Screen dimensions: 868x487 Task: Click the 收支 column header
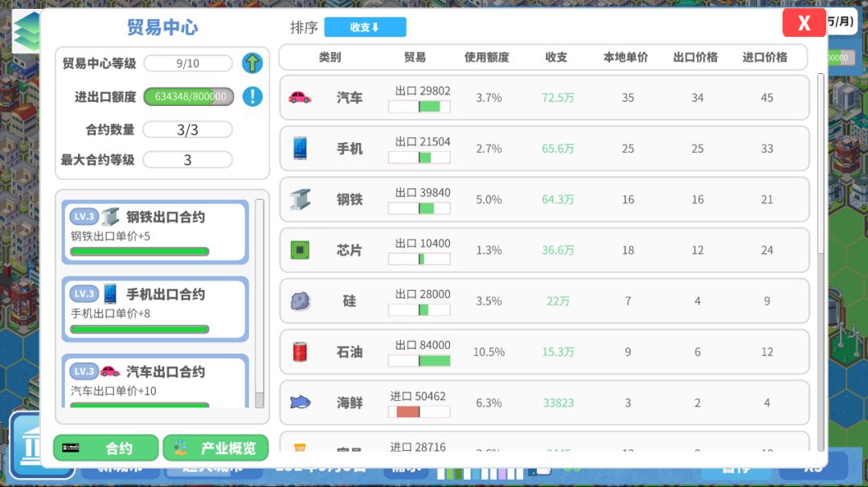556,57
